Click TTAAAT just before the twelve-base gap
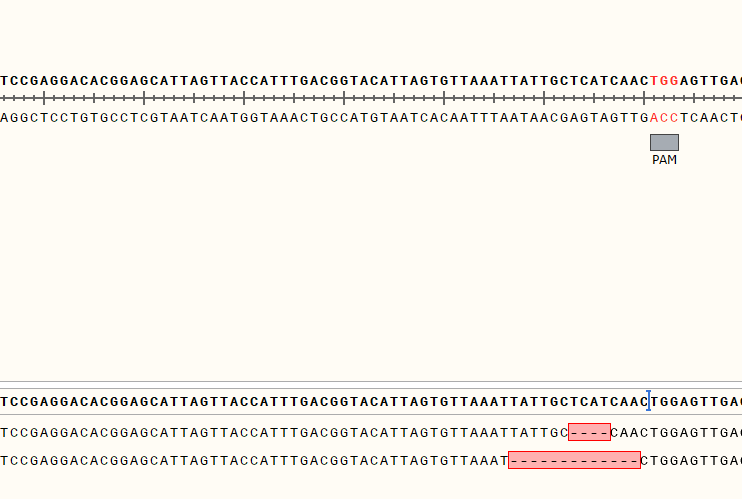This screenshot has height=499, width=742. [x=478, y=460]
